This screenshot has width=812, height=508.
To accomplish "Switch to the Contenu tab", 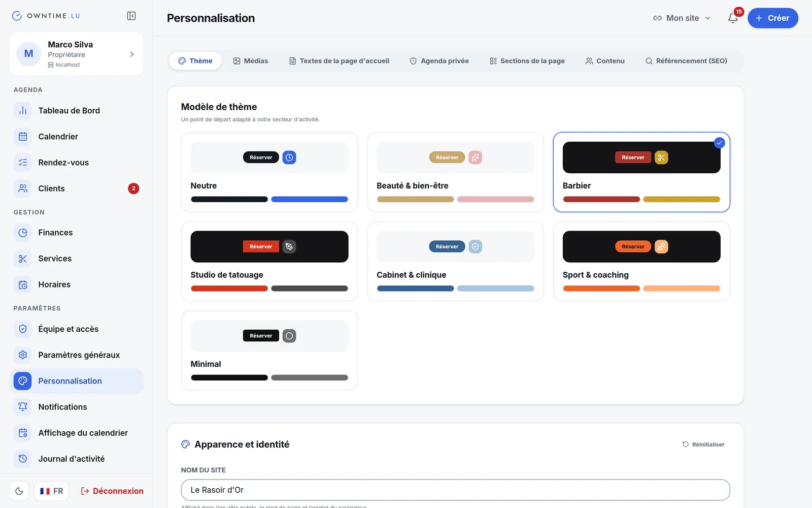I will tap(605, 61).
